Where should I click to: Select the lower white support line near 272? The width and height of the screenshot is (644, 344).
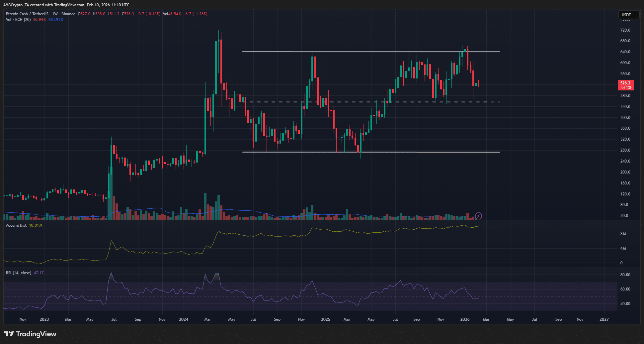pyautogui.click(x=365, y=152)
